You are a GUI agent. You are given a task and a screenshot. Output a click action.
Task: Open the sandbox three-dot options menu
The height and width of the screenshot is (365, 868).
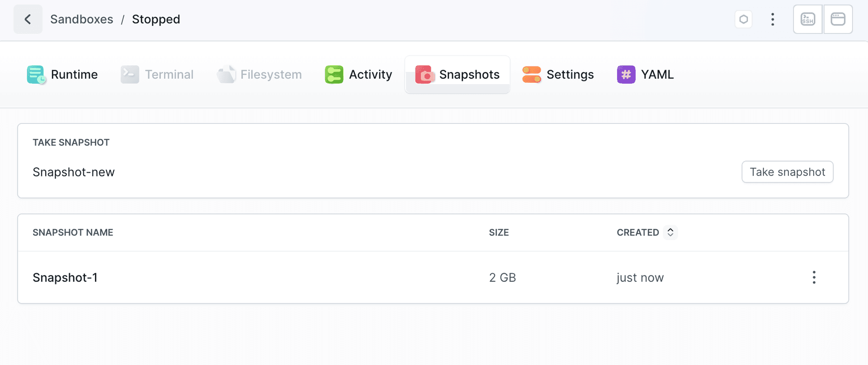(x=773, y=19)
